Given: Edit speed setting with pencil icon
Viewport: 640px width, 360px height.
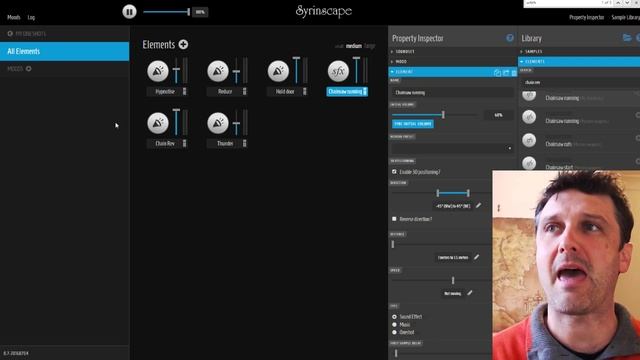Looking at the screenshot, I should [x=470, y=293].
